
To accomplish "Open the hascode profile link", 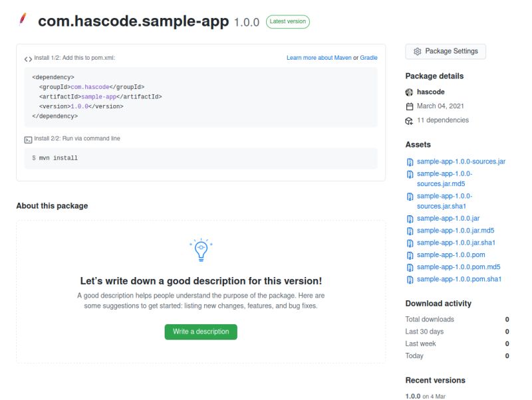I will [430, 92].
